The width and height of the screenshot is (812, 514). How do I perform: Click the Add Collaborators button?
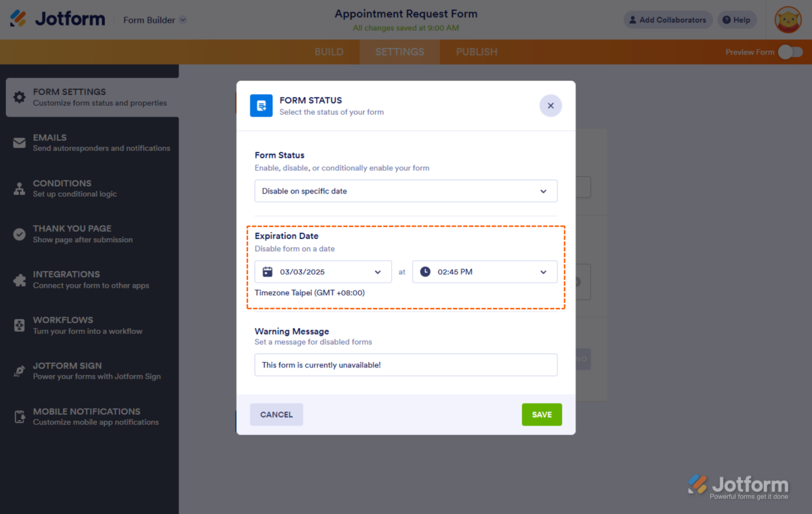point(668,20)
